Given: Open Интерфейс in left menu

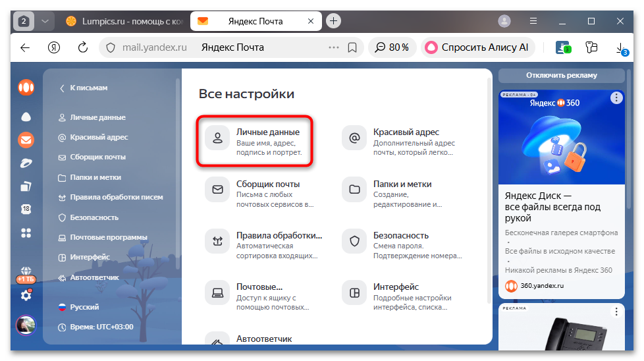Looking at the screenshot, I should [x=84, y=257].
